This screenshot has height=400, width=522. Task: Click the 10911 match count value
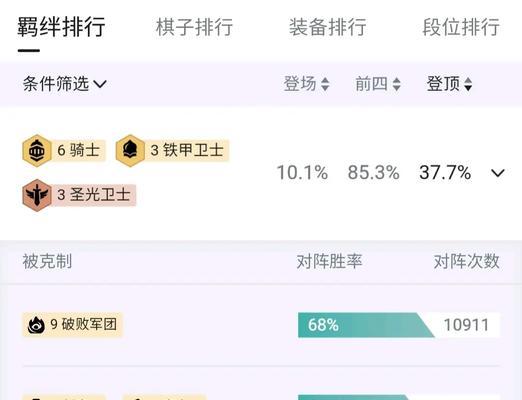pos(466,325)
